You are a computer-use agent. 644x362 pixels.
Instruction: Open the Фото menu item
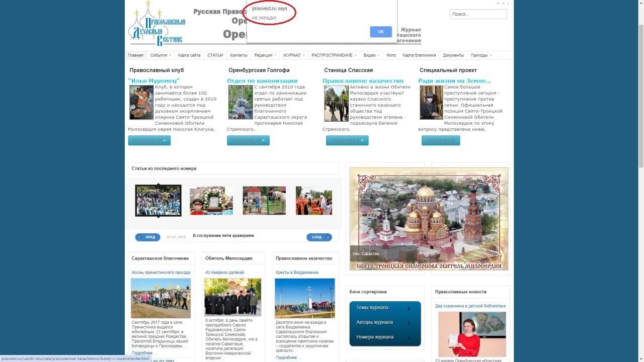coord(391,55)
